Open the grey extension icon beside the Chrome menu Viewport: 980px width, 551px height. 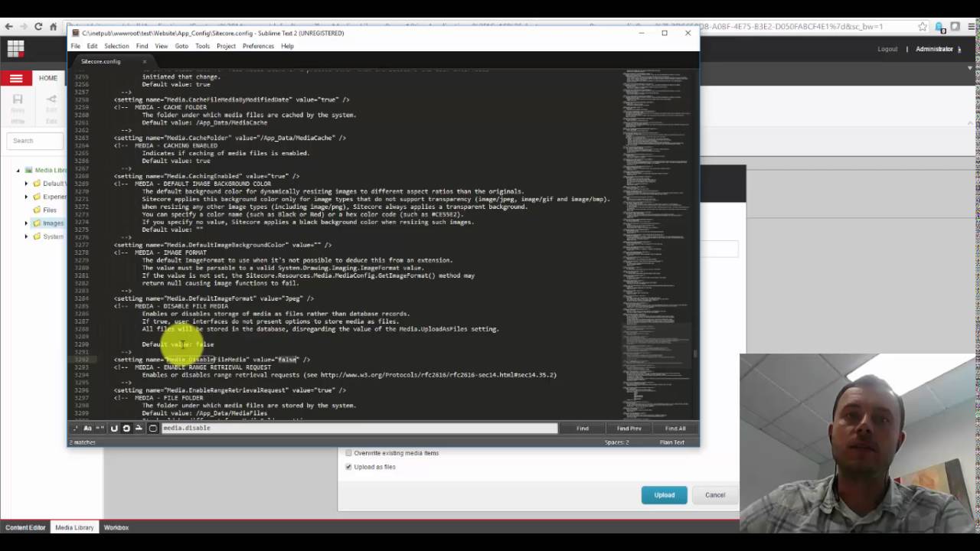click(955, 27)
